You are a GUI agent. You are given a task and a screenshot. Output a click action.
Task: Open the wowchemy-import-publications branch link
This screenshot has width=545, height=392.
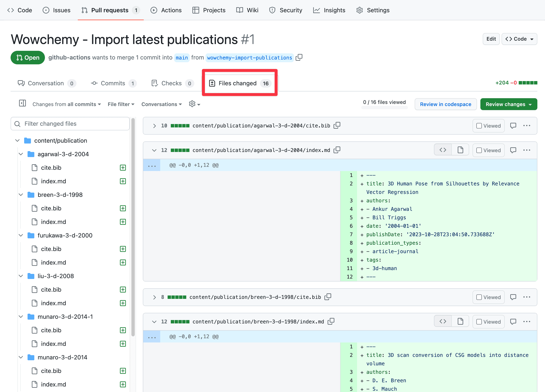point(249,58)
